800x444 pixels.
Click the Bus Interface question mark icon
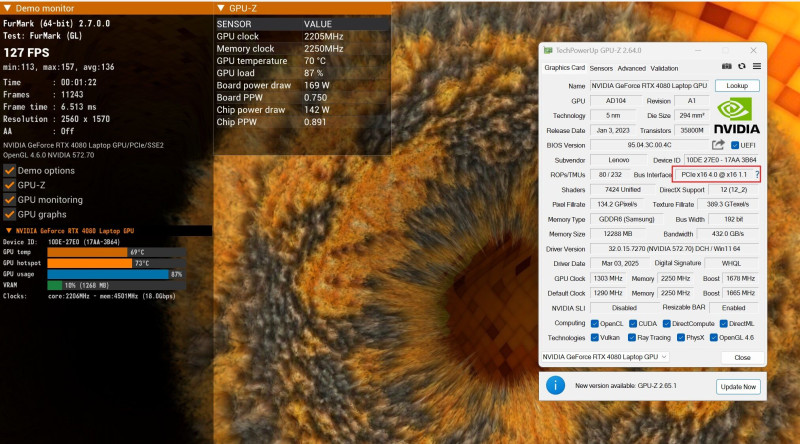[x=757, y=175]
